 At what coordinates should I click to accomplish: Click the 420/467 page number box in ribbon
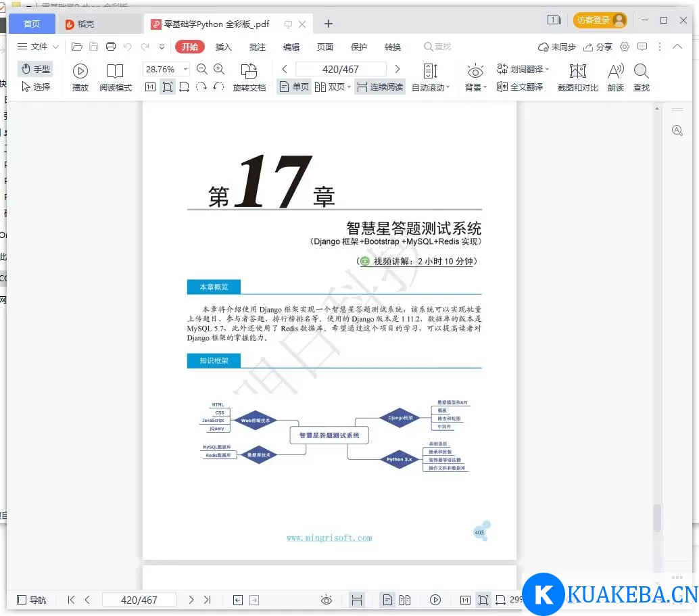pyautogui.click(x=341, y=69)
